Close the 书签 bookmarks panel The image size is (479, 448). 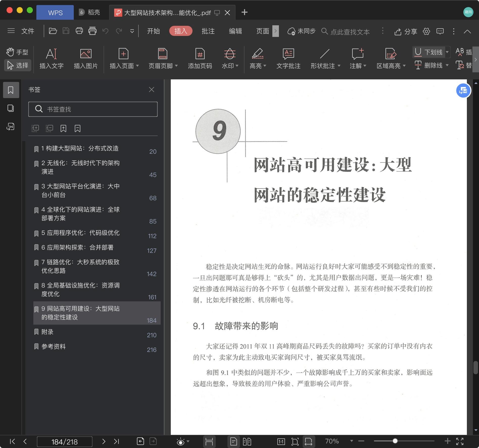tap(151, 89)
